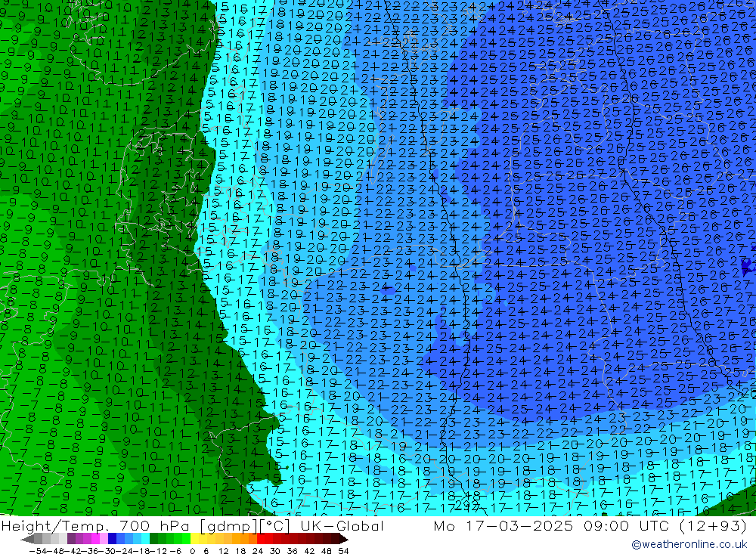Open the weatheronline.co.uk copyright link

(689, 544)
